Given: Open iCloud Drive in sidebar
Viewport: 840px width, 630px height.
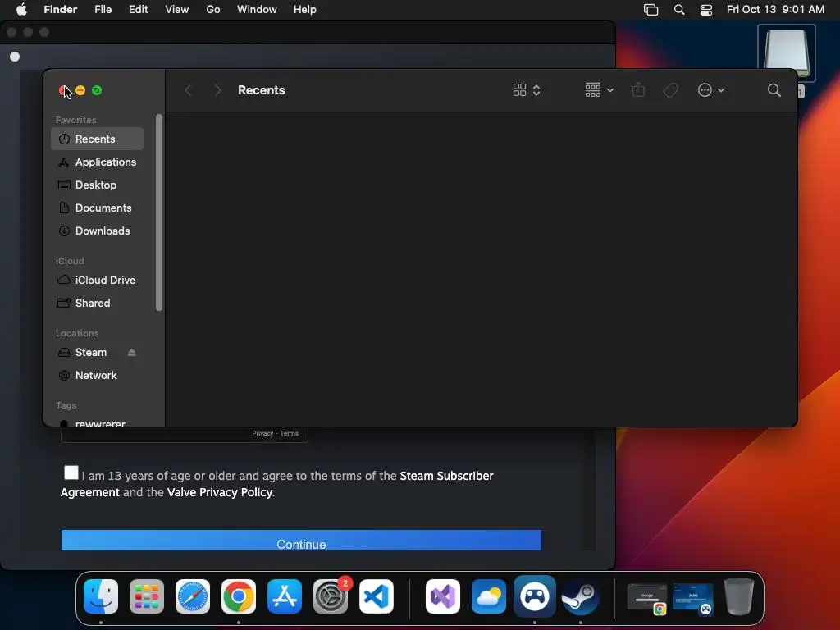Looking at the screenshot, I should coord(98,281).
